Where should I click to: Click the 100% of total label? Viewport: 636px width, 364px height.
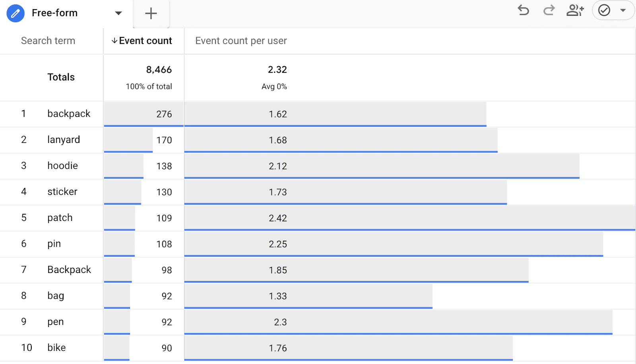[x=149, y=86]
